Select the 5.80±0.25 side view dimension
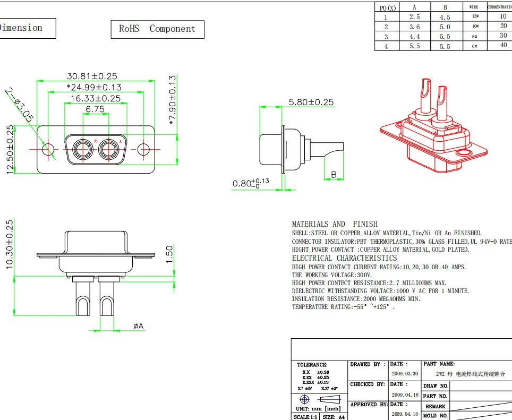Image resolution: width=512 pixels, height=420 pixels. tap(311, 102)
